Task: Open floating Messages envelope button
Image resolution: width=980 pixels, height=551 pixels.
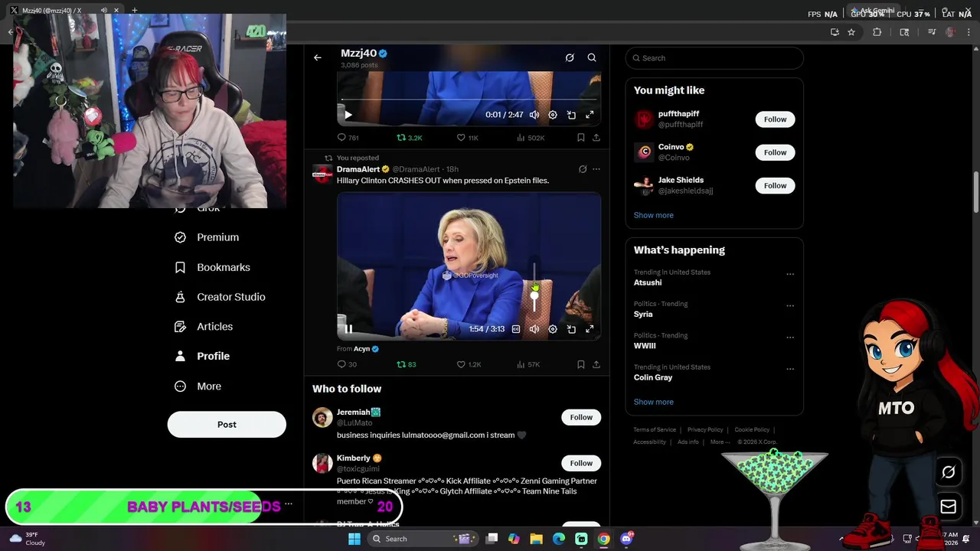Action: (x=949, y=507)
